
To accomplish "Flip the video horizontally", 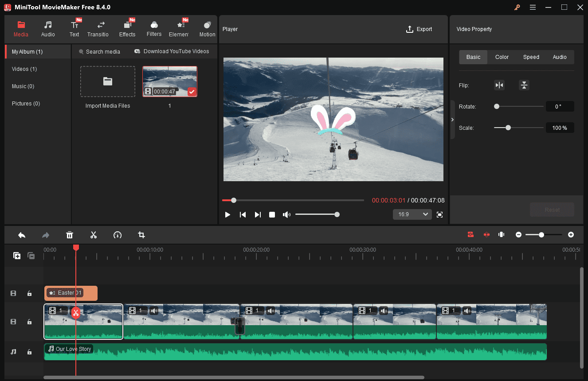I will tap(499, 85).
